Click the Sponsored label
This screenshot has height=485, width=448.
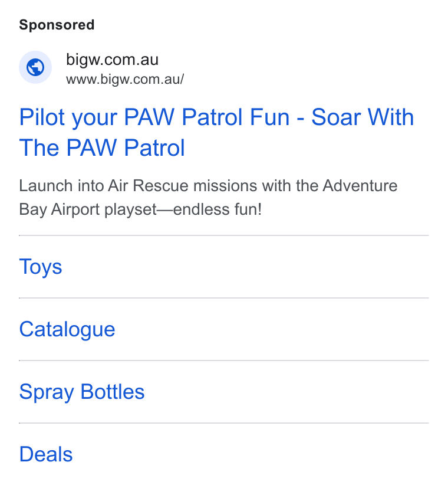57,25
